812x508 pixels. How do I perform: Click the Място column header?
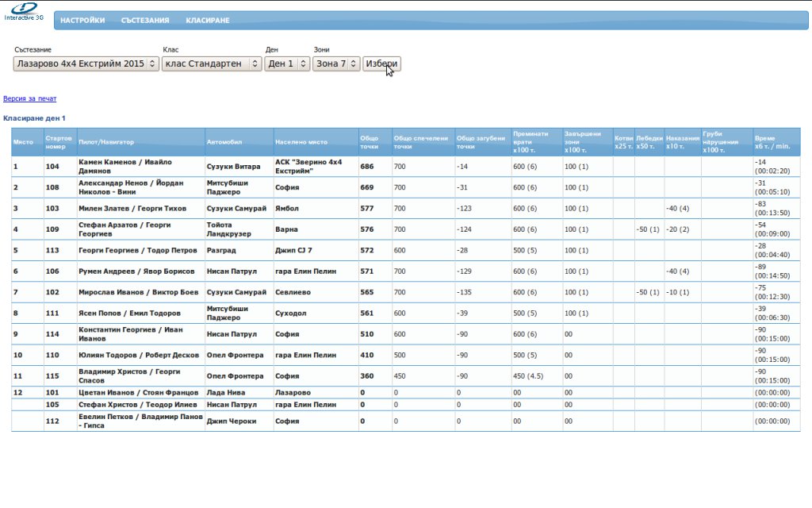coord(24,142)
